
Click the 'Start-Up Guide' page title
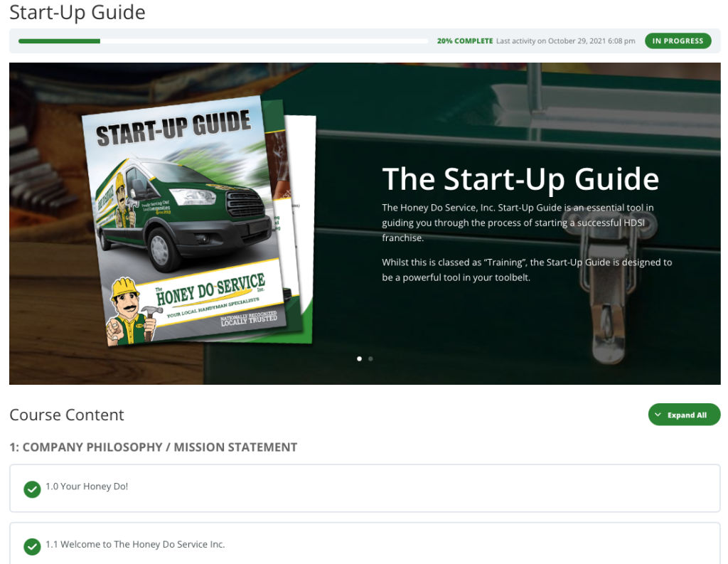[77, 12]
